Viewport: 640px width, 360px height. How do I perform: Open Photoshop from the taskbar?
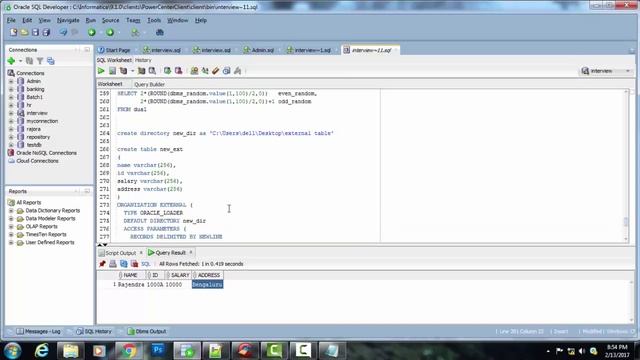coord(158,351)
